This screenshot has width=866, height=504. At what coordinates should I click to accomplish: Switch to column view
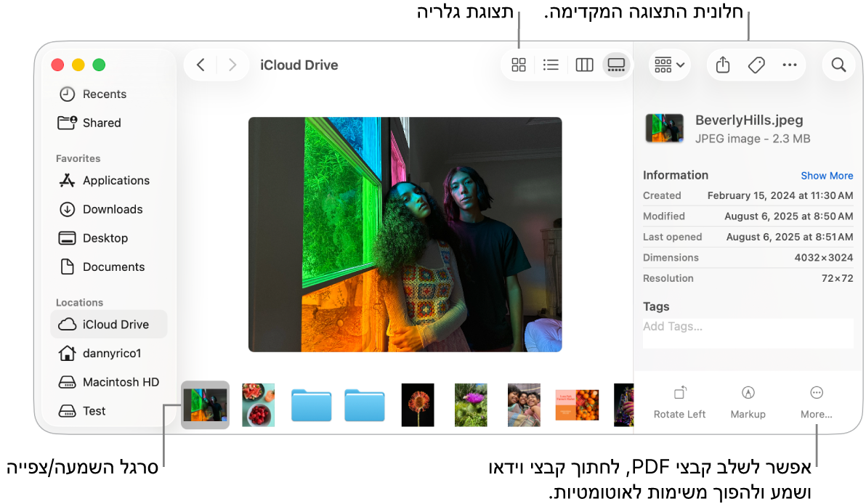584,65
